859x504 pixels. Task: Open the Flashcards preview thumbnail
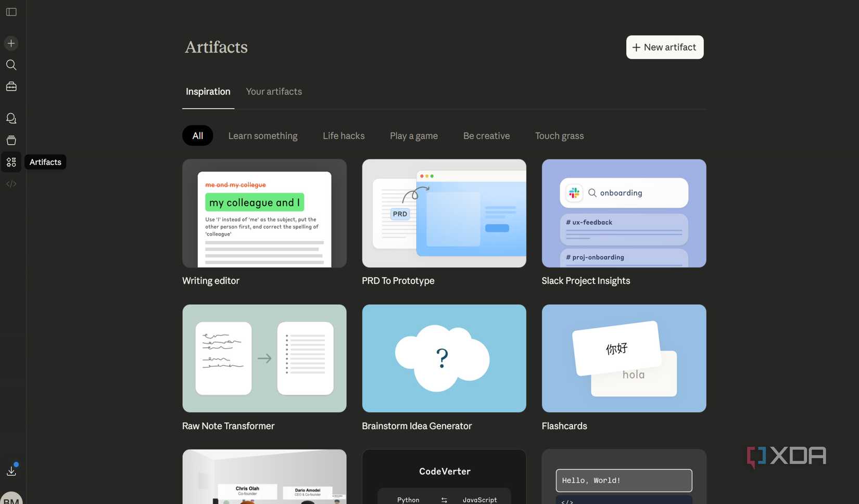tap(624, 358)
